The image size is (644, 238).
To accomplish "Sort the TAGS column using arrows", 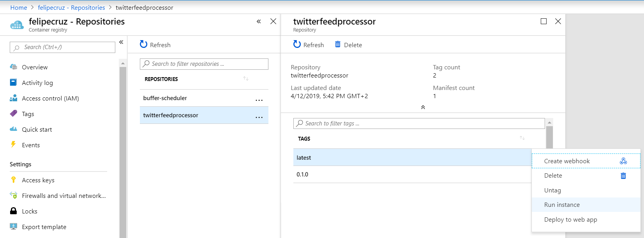I will click(522, 138).
